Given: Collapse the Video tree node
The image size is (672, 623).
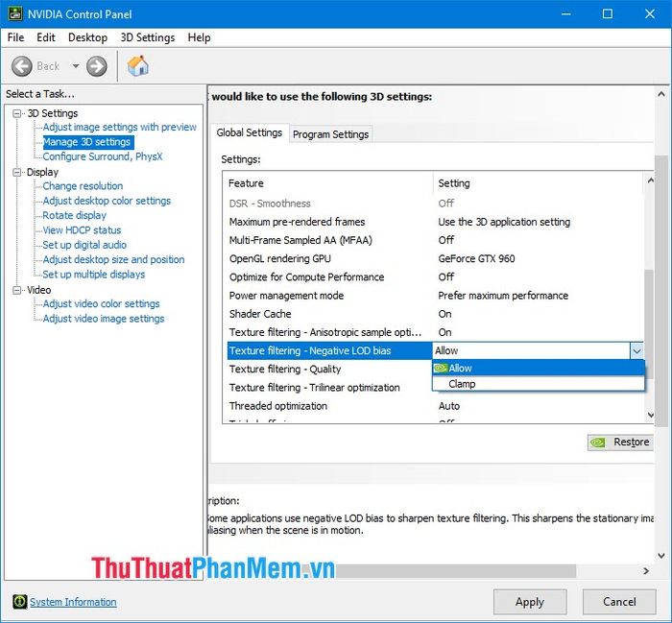Looking at the screenshot, I should tap(17, 291).
